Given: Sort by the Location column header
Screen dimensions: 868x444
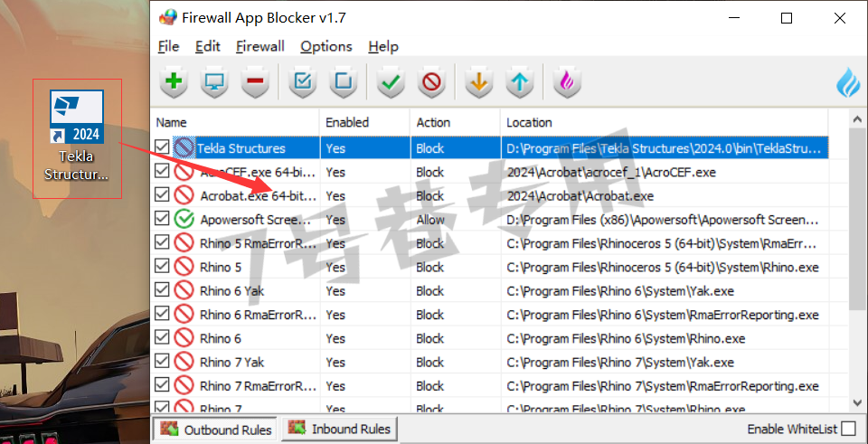Looking at the screenshot, I should click(x=665, y=122).
